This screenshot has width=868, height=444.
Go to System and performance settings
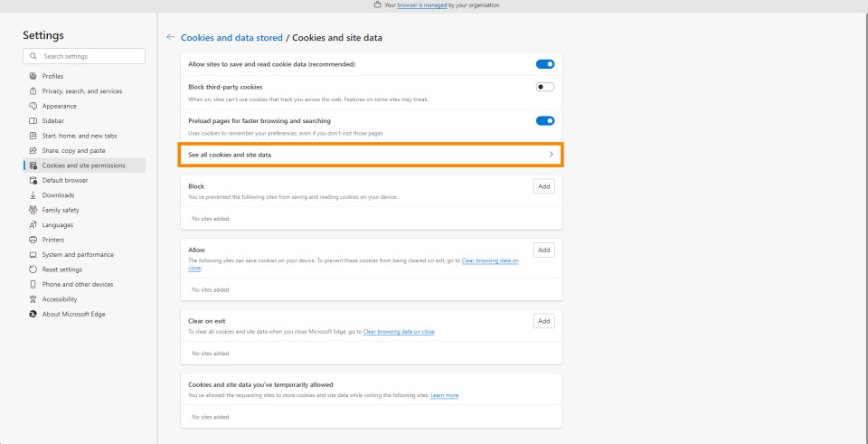[x=78, y=255]
